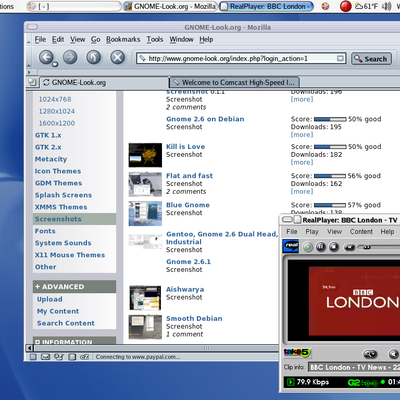This screenshot has width=400, height=400.
Task: Click the green Play button in RealPlayer
Action: pos(308,247)
